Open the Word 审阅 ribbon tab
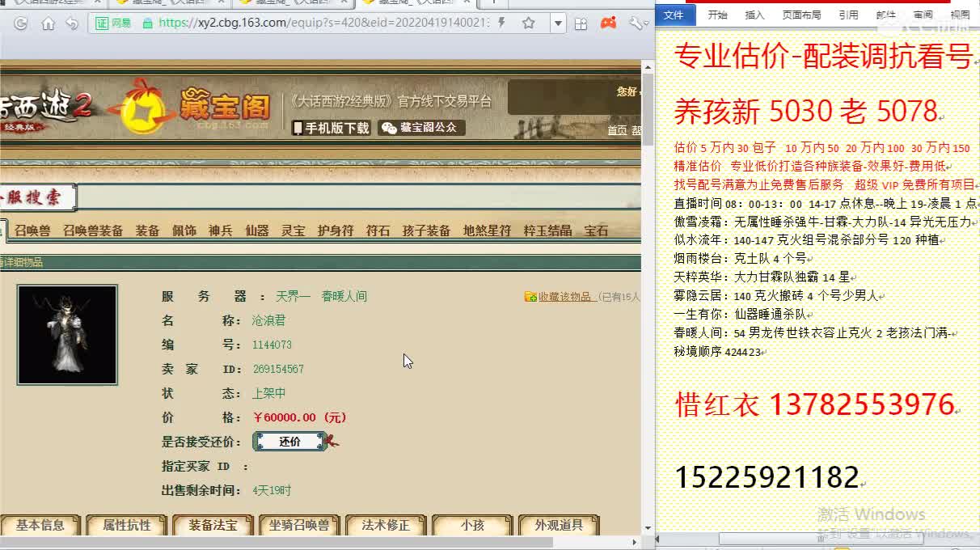 [923, 15]
